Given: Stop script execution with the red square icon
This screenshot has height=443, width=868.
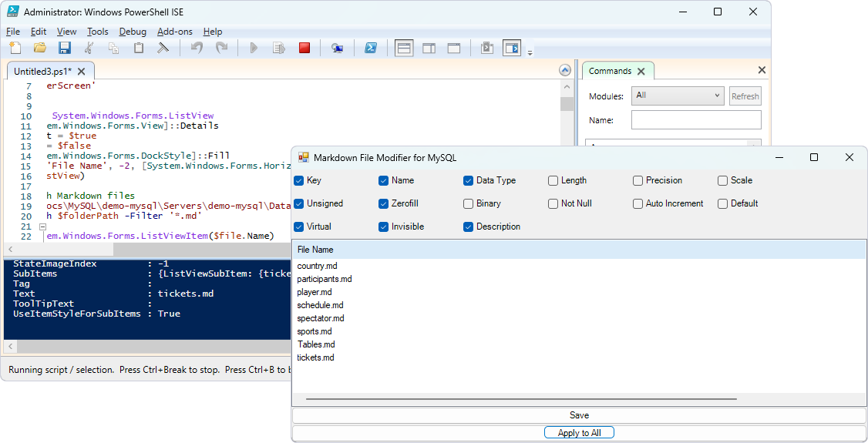Looking at the screenshot, I should tap(304, 48).
